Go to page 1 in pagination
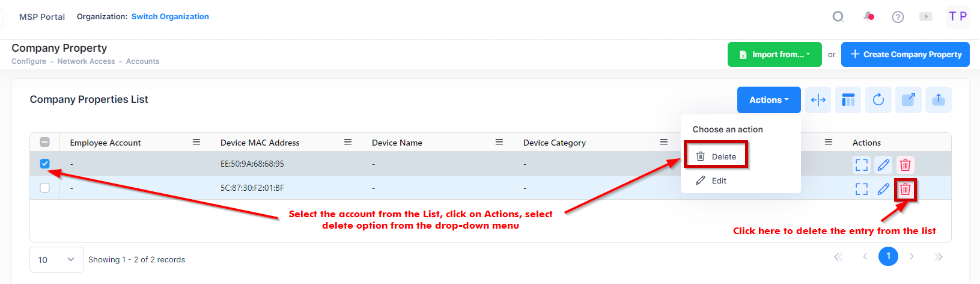This screenshot has height=284, width=980. 888,256
